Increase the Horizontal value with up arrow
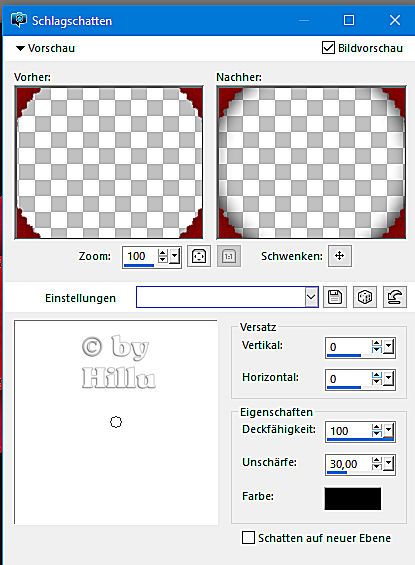 tap(376, 375)
